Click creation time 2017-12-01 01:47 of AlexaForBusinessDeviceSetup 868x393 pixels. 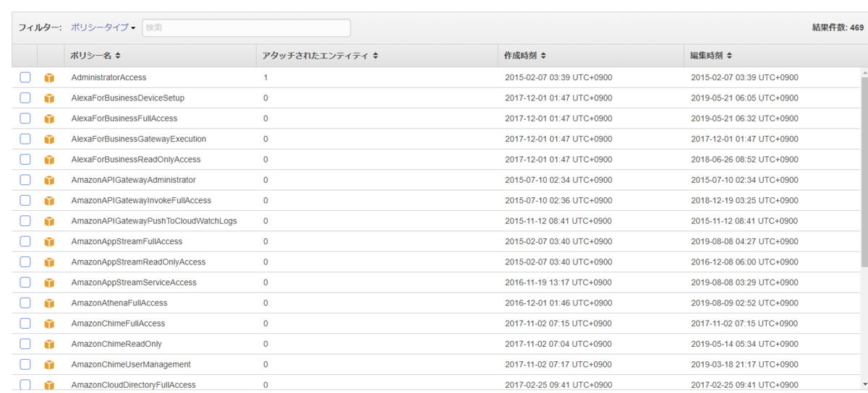click(558, 98)
